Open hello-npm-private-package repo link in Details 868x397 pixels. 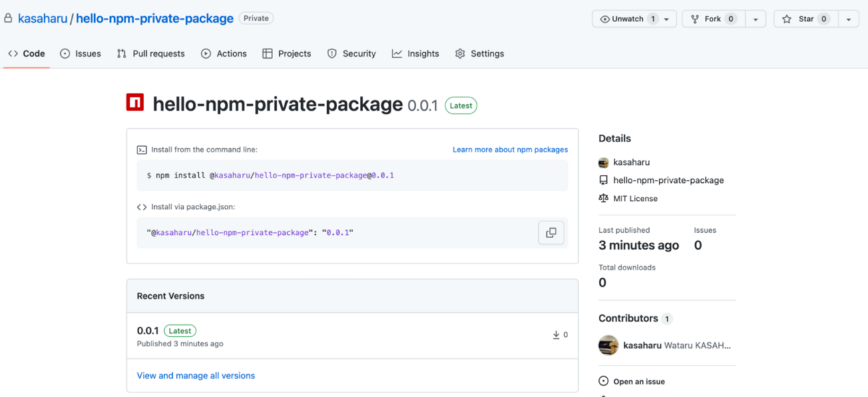[668, 180]
